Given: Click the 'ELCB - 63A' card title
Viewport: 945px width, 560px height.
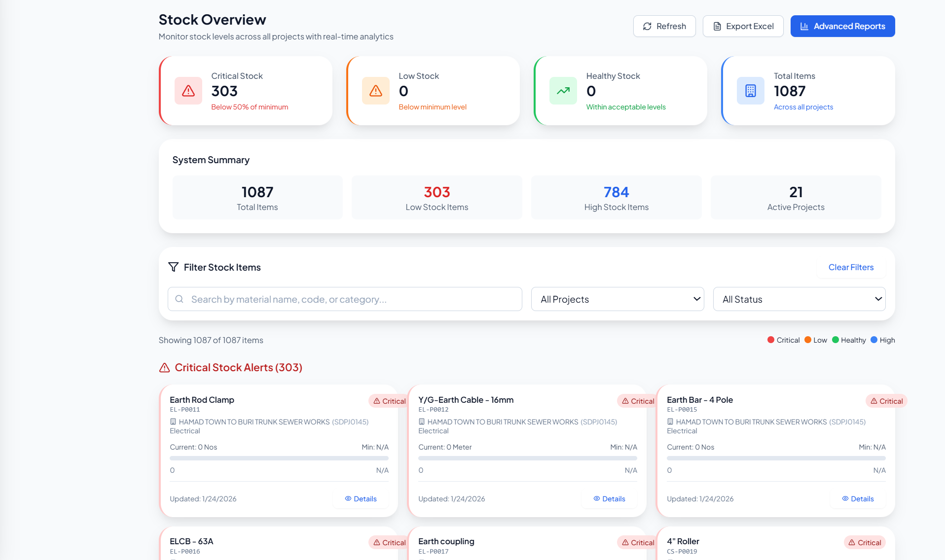Looking at the screenshot, I should tap(191, 541).
